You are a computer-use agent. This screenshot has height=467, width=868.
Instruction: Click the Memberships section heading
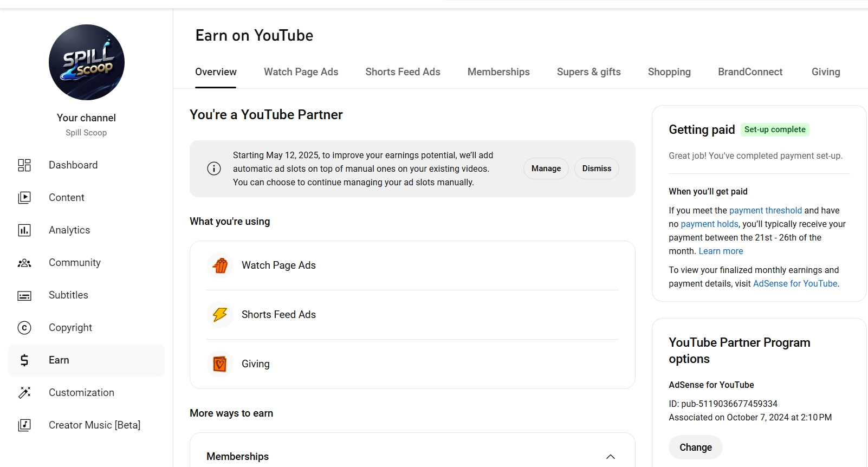[x=237, y=457]
